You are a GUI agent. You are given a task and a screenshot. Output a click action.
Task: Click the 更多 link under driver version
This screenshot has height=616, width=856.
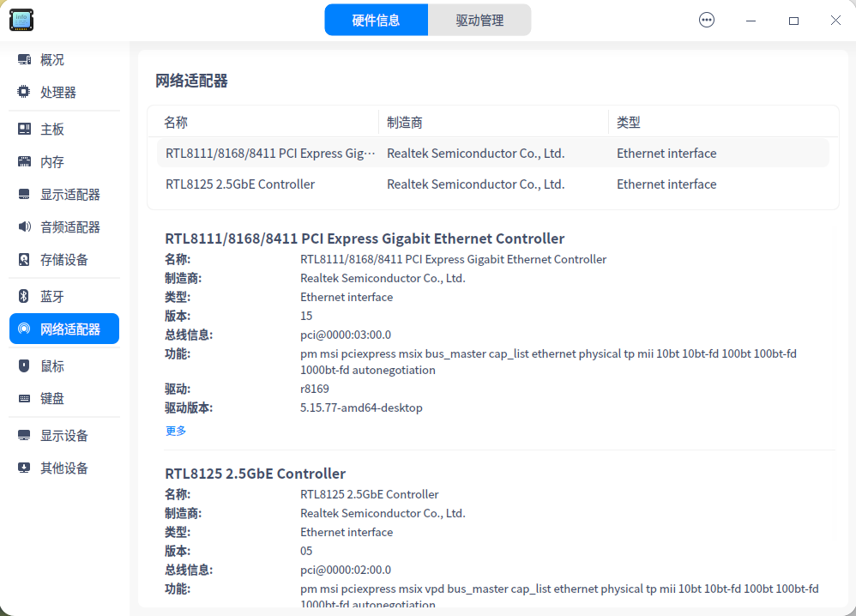tap(176, 431)
